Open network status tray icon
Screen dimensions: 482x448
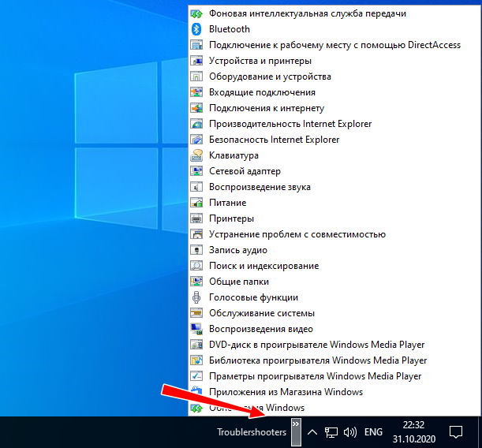331,432
